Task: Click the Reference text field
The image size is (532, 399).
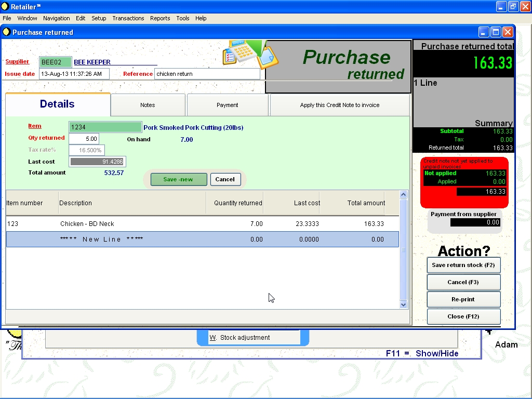Action: [x=207, y=74]
